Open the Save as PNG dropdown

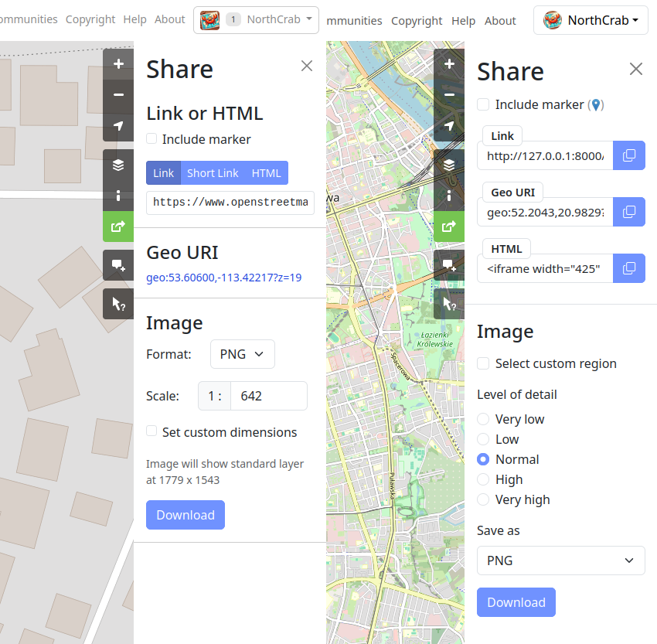[560, 561]
